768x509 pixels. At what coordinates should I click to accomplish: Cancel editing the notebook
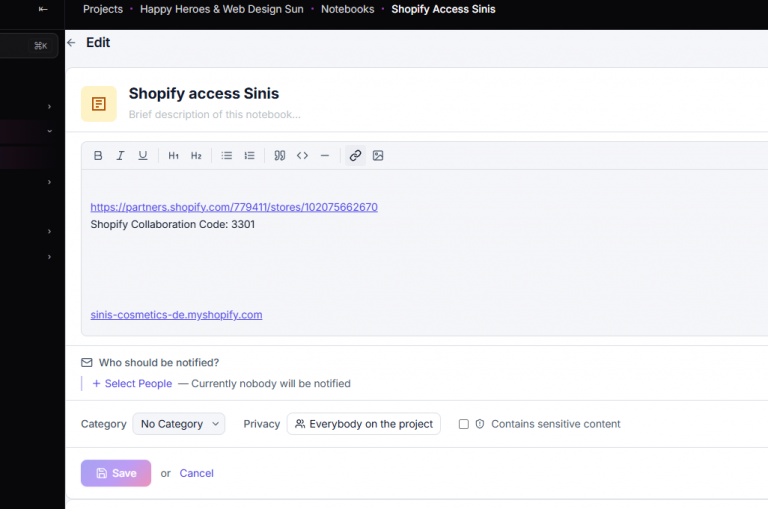tap(196, 473)
